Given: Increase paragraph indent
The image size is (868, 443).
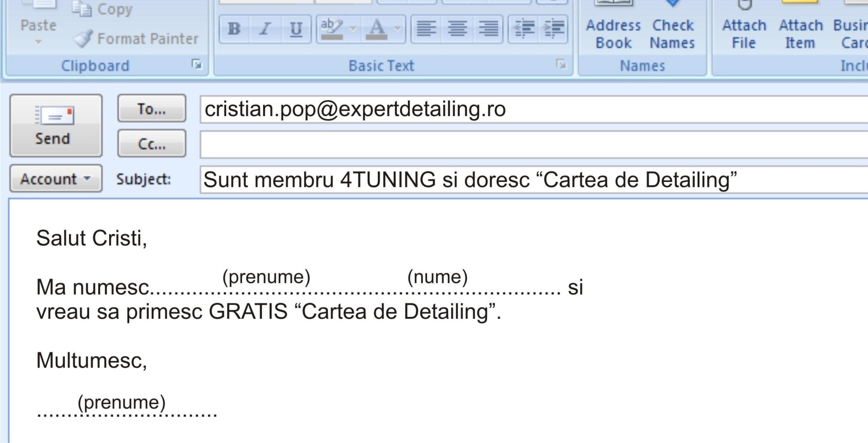Looking at the screenshot, I should [x=553, y=29].
